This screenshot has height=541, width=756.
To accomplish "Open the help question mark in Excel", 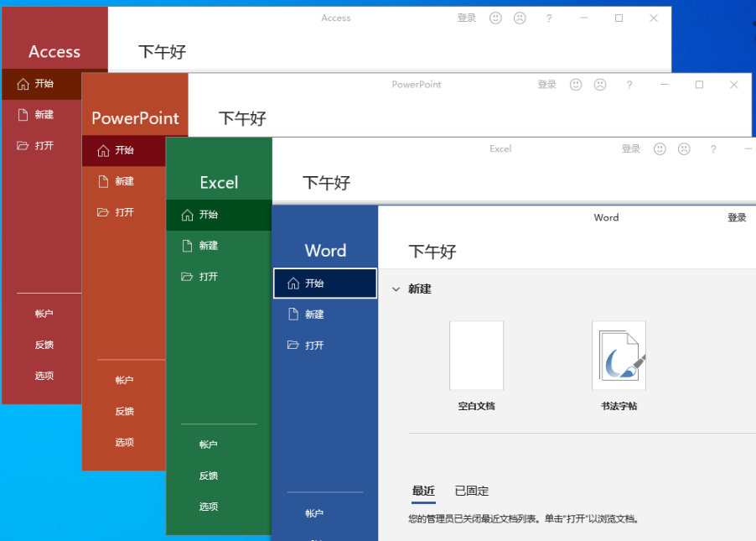I will [713, 149].
